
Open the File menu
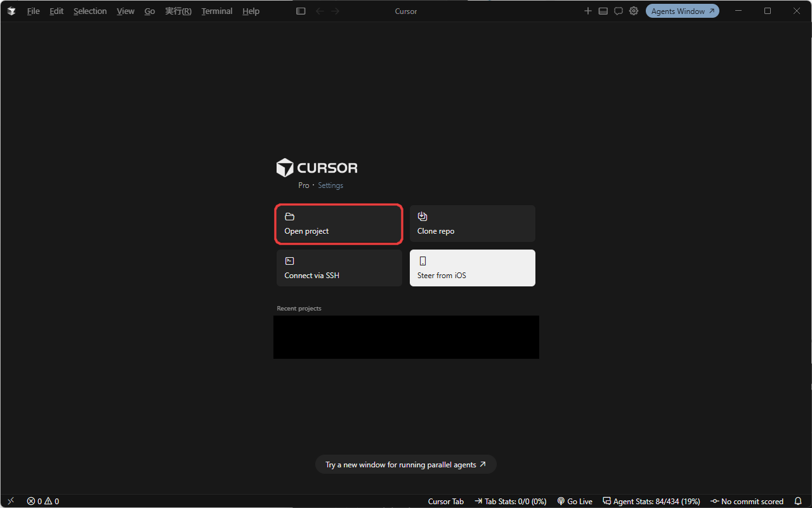[33, 11]
